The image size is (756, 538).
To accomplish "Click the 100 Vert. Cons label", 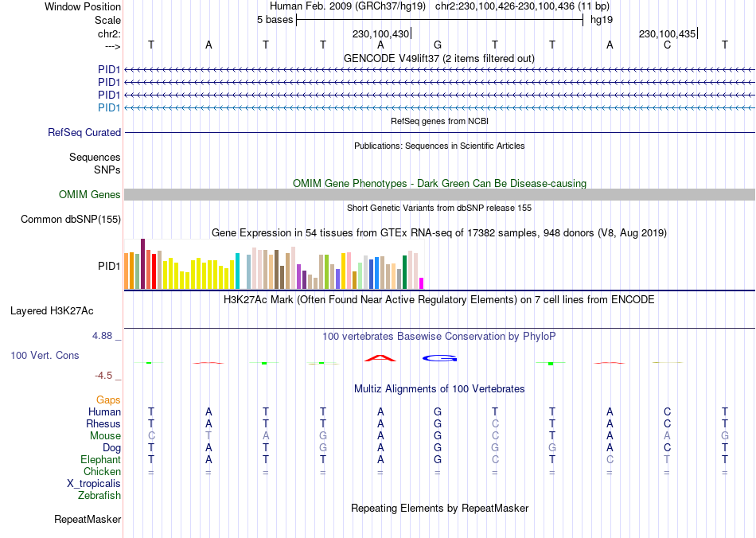I will 45,355.
